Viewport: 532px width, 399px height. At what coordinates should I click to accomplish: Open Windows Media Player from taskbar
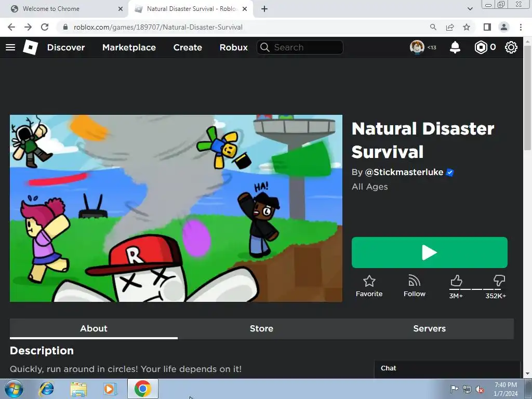tap(110, 389)
